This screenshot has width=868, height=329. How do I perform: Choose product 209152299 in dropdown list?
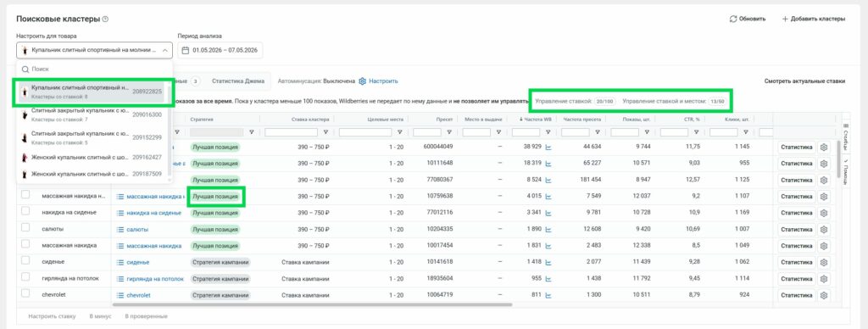click(x=92, y=137)
